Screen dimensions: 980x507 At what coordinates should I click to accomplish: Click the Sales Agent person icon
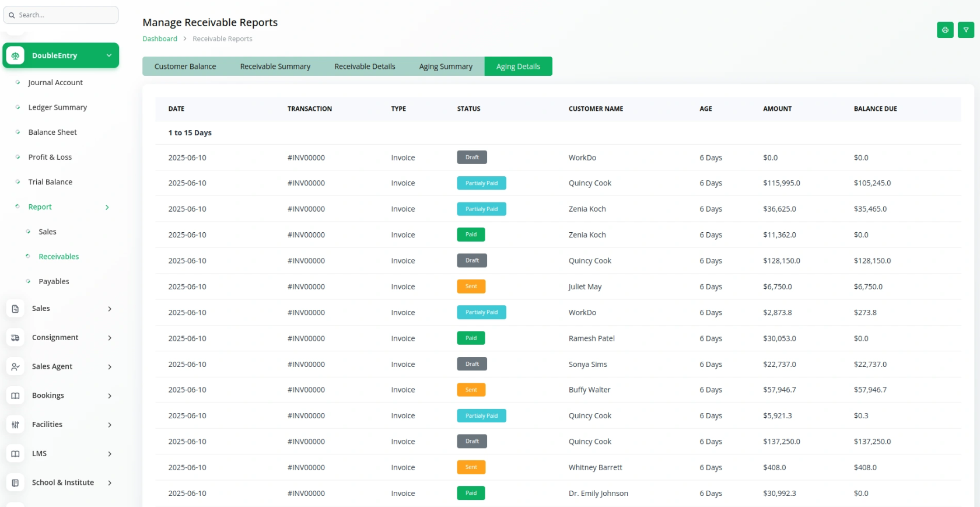[16, 366]
